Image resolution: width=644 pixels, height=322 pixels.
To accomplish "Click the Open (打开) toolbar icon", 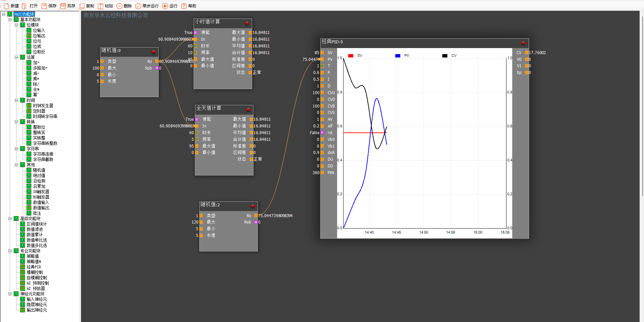I will click(x=24, y=6).
